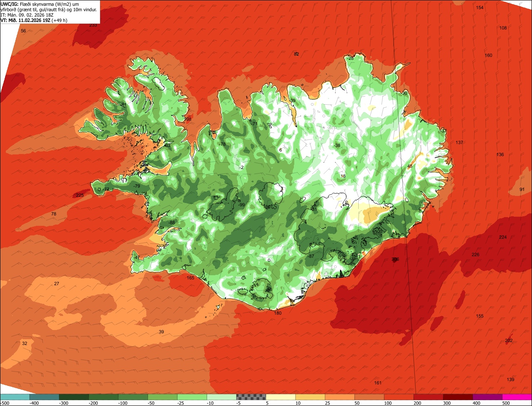The height and width of the screenshot is (406, 532).
Task: Click the map value 180 on south coast
Action: coord(278,313)
